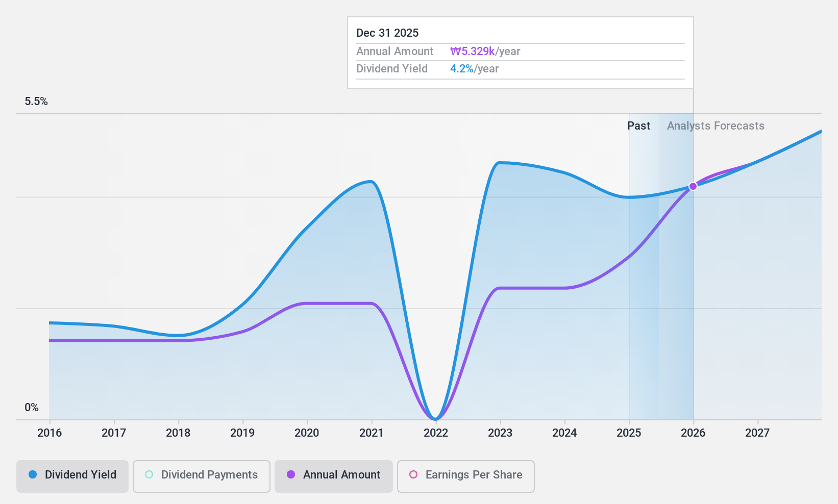This screenshot has width=838, height=504.
Task: Click the 0% y-axis label
Action: click(x=32, y=408)
